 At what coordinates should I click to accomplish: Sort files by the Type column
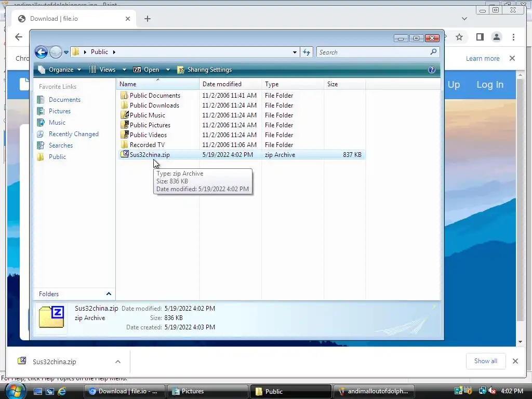point(293,84)
